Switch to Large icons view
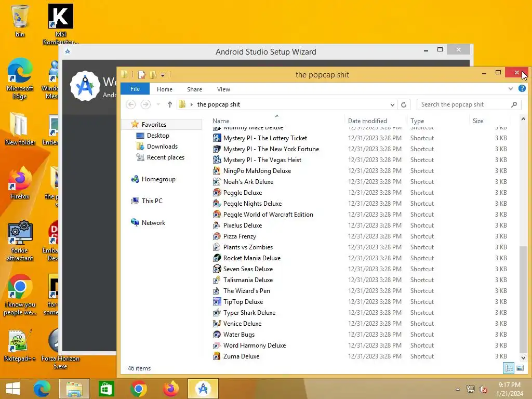532x399 pixels. coord(520,368)
